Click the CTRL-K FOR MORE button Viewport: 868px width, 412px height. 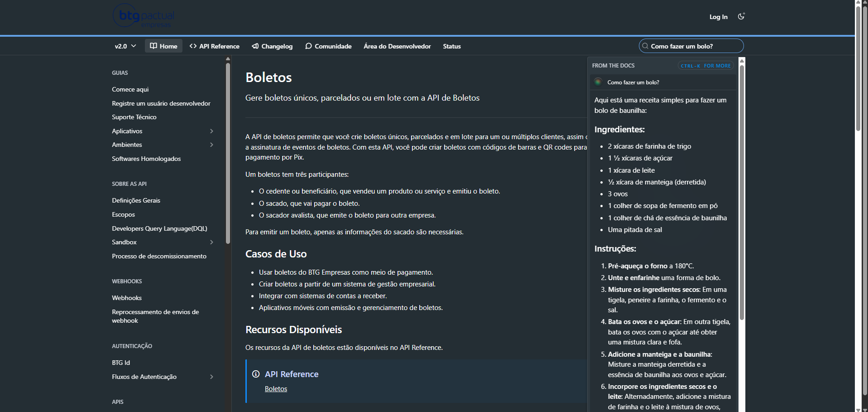pyautogui.click(x=705, y=66)
